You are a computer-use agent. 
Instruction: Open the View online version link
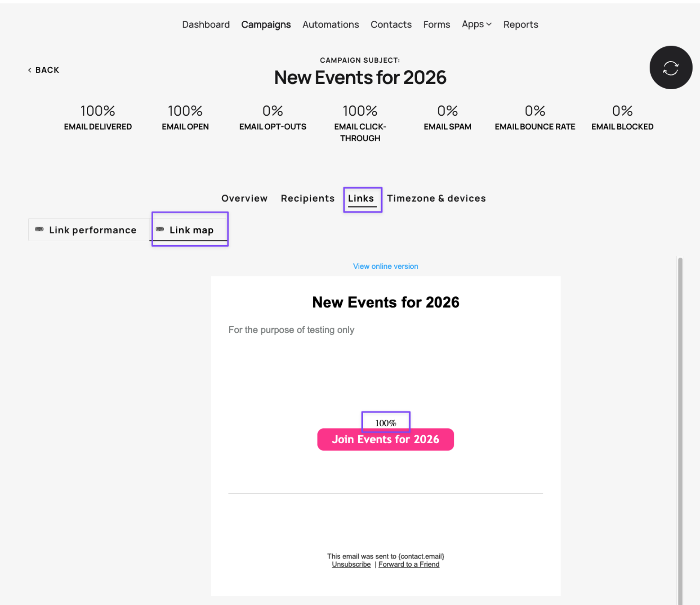pos(385,266)
